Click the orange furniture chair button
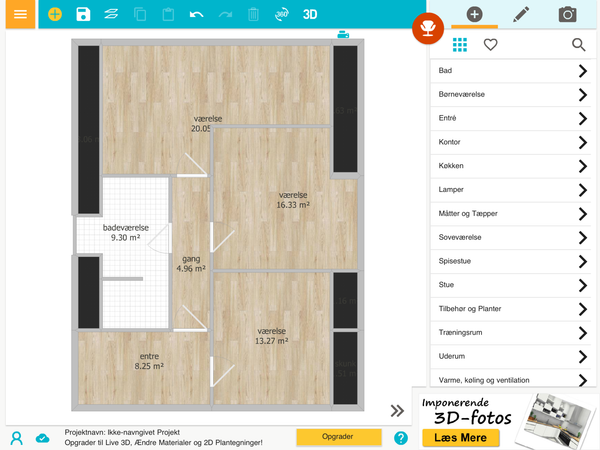 (428, 28)
